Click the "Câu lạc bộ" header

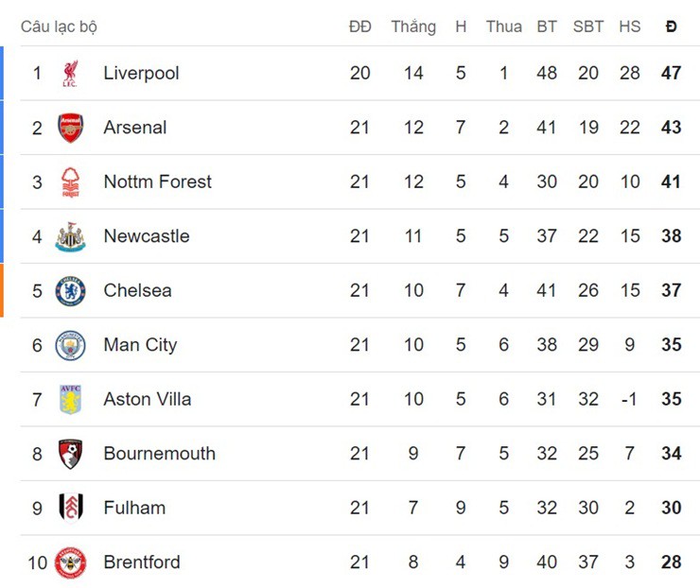tap(59, 26)
